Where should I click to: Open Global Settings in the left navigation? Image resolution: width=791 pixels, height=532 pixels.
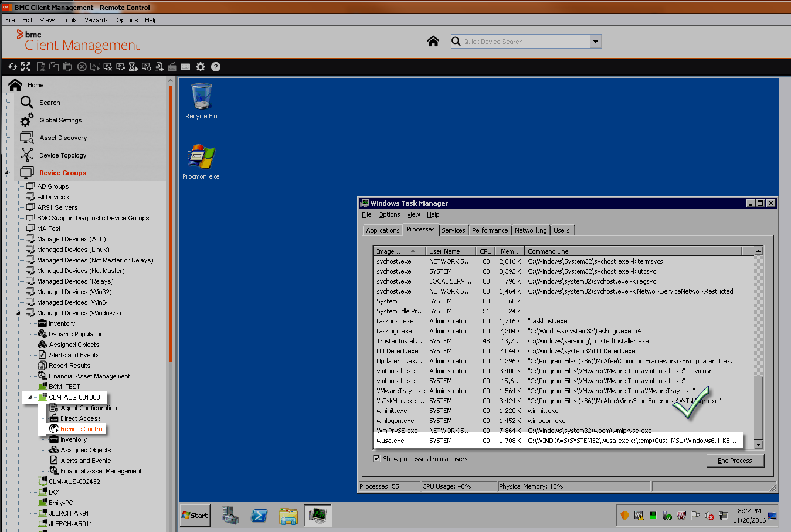[x=60, y=120]
